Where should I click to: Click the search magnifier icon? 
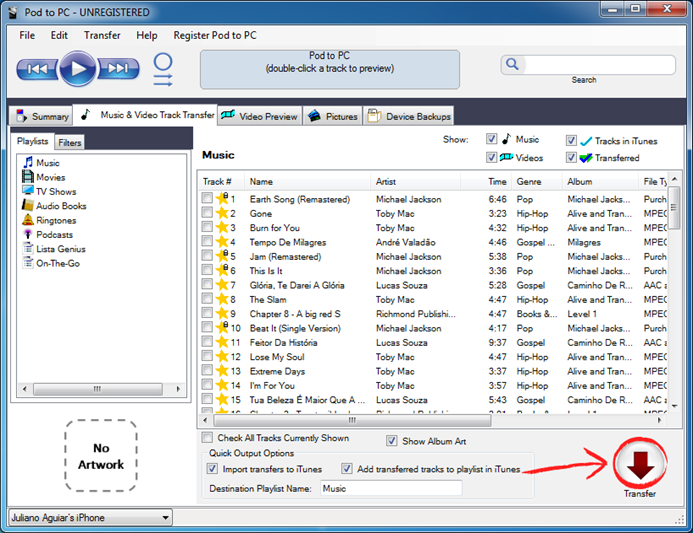[512, 65]
